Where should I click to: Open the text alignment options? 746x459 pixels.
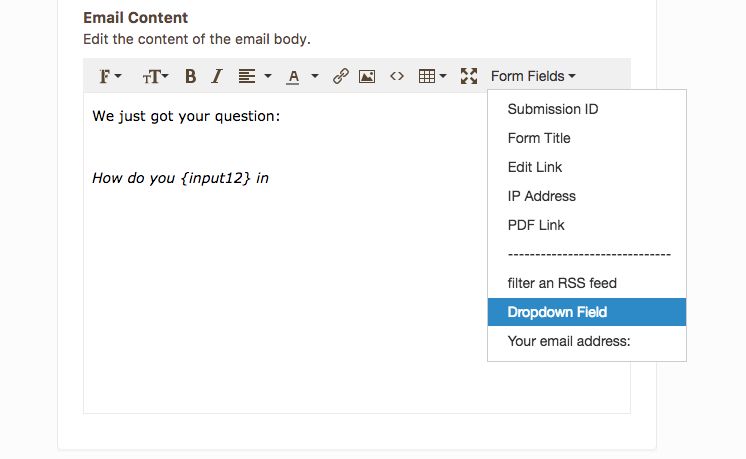(254, 76)
